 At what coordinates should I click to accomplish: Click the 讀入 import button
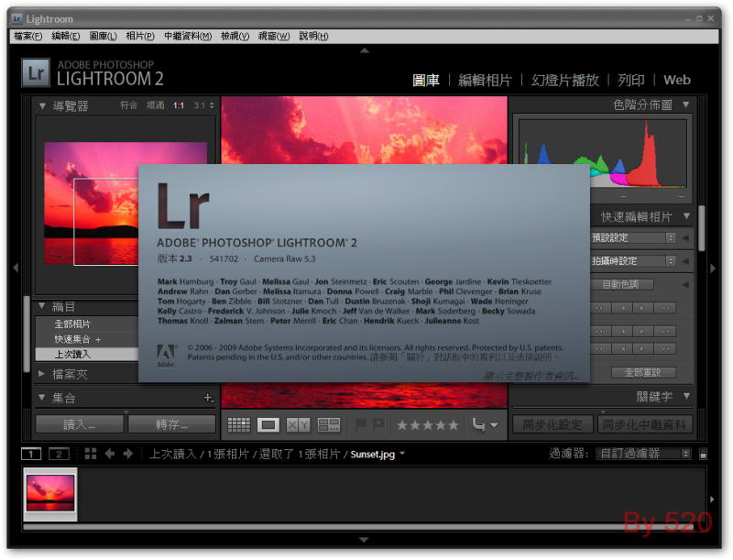79,424
